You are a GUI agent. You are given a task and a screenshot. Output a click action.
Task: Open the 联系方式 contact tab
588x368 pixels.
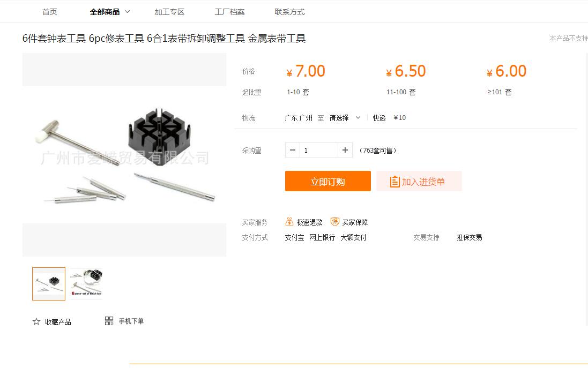(289, 12)
